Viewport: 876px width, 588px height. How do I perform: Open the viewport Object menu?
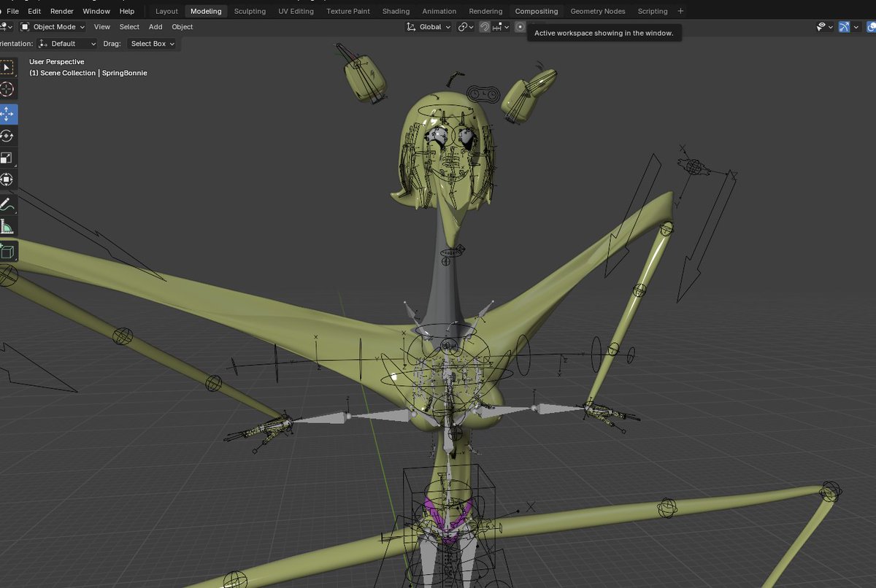pos(182,27)
